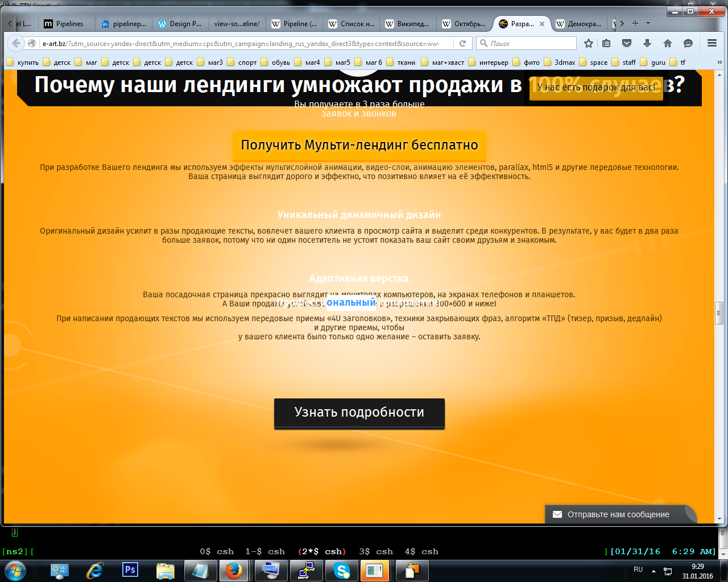This screenshot has height=582, width=728.
Task: Close the active Разра... tab
Action: click(x=542, y=24)
